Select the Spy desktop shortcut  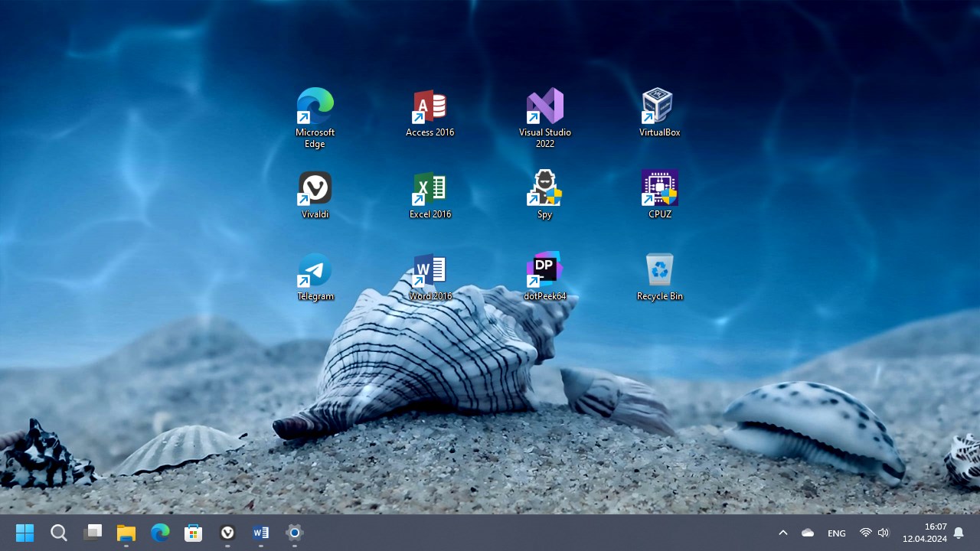[544, 194]
